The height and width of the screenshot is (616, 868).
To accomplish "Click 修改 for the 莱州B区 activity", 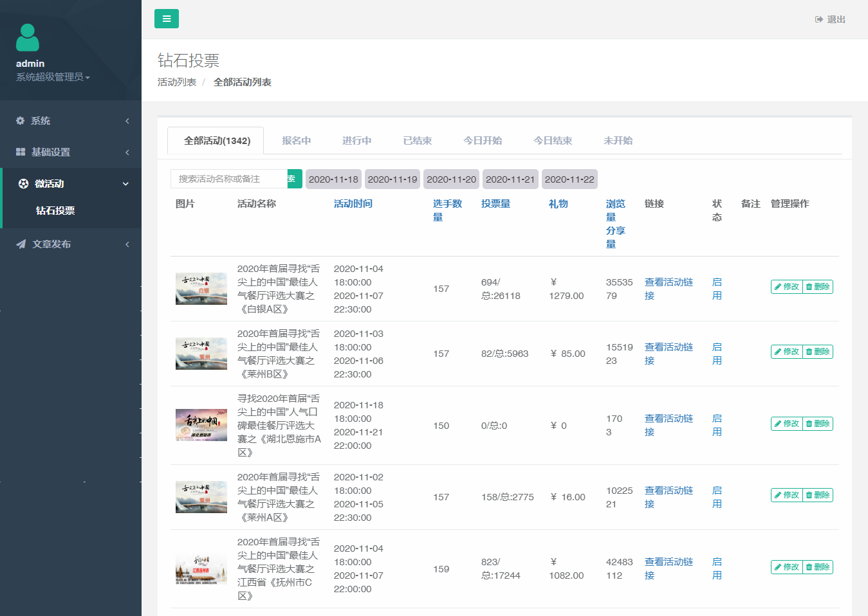I will click(x=787, y=352).
